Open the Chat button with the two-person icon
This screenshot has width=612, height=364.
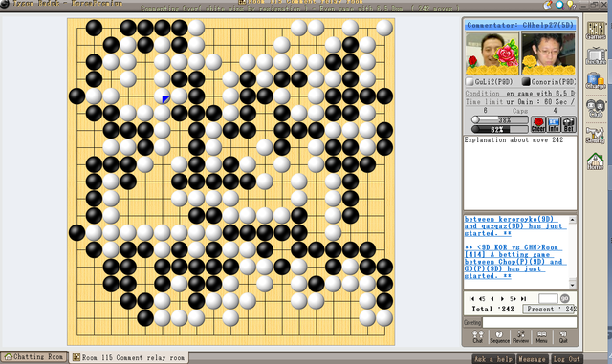click(x=478, y=336)
